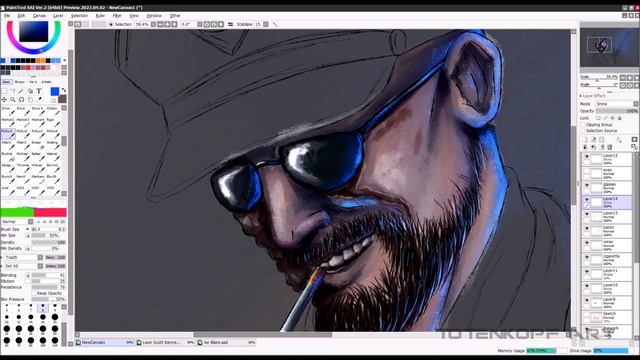Toggle the Keep Opacity checkbox
This screenshot has width=640, height=360.
pyautogui.click(x=34, y=293)
